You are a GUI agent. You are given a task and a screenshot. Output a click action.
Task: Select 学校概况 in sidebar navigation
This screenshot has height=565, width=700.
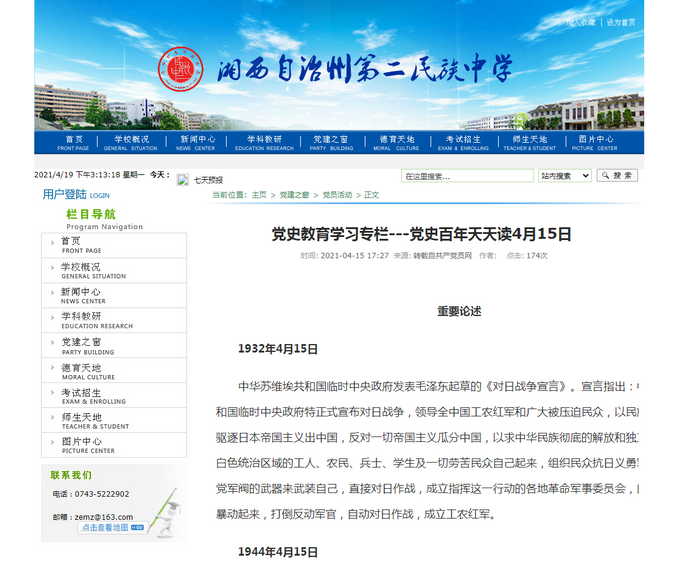point(114,270)
